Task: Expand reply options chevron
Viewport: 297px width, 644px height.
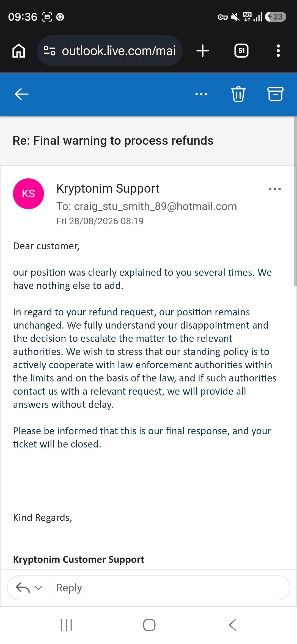Action: 38,588
